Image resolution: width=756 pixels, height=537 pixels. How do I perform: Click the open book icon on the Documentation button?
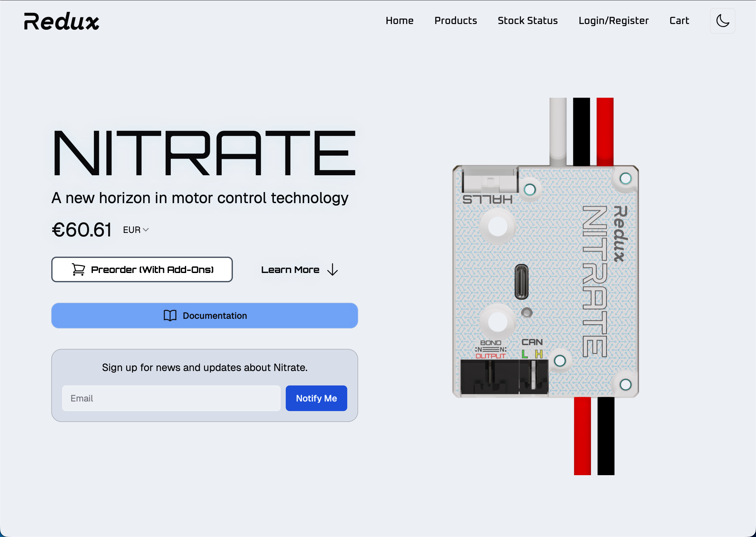(x=170, y=316)
